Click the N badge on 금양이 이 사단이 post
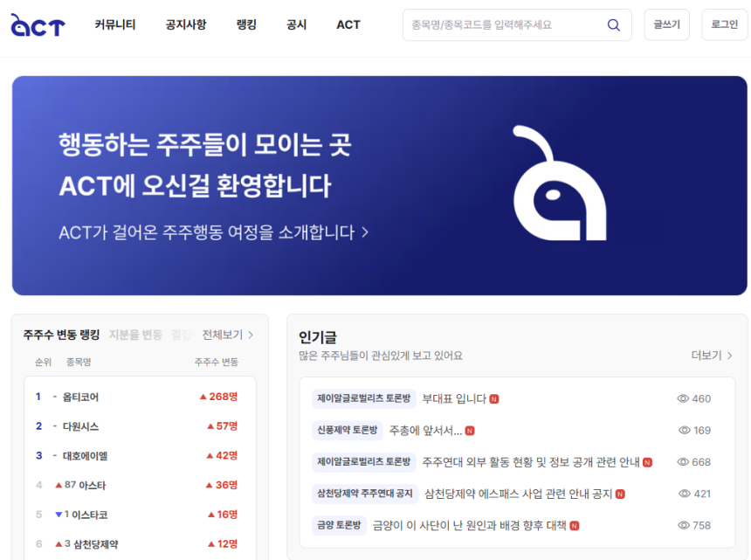This screenshot has height=560, width=751. tap(575, 526)
